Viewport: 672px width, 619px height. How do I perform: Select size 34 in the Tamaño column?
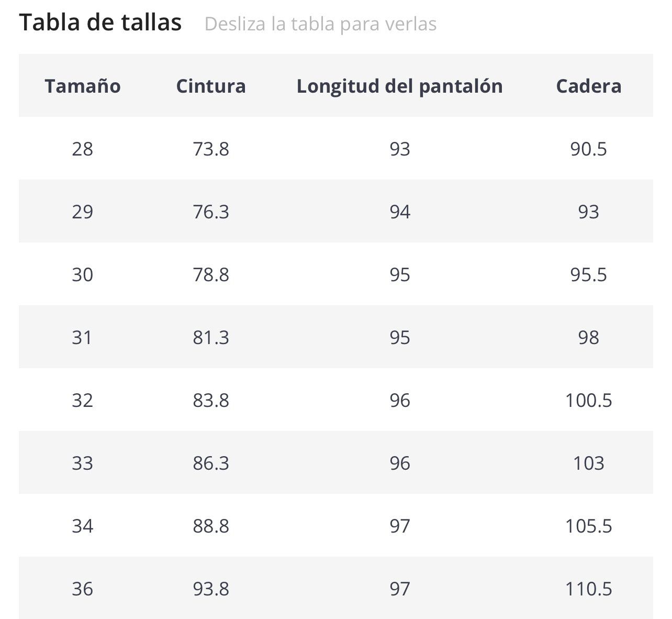[83, 526]
